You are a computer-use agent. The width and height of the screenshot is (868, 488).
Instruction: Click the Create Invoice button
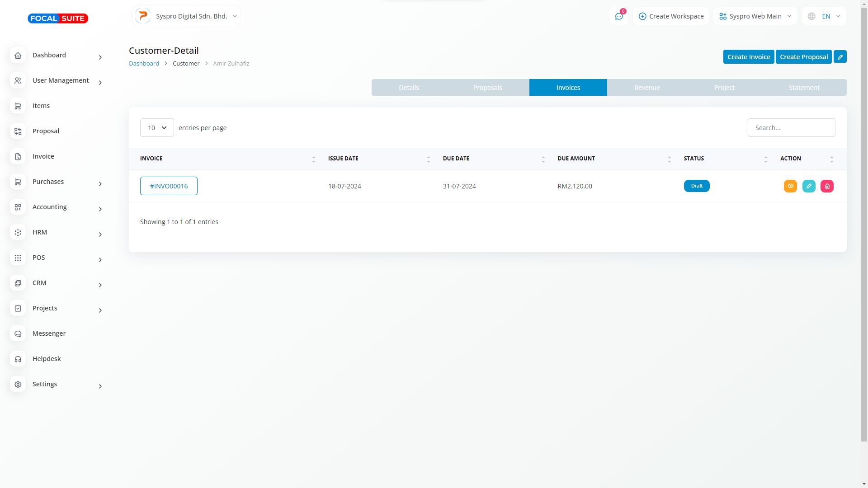click(748, 57)
